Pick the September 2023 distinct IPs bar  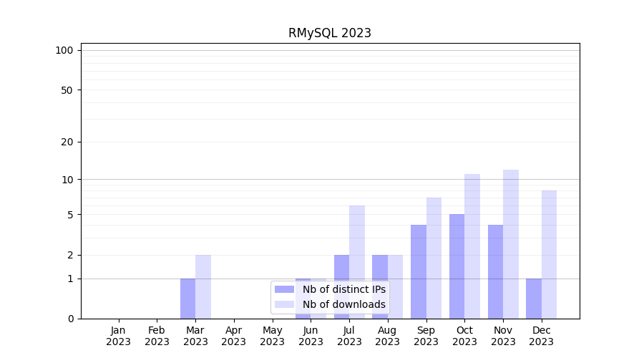point(419,271)
